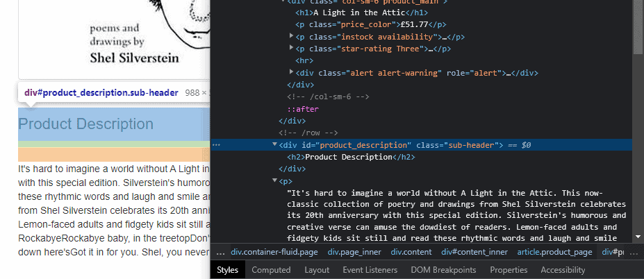This screenshot has height=279, width=644.
Task: Select div#content_inner breadcrumb item
Action: point(474,252)
